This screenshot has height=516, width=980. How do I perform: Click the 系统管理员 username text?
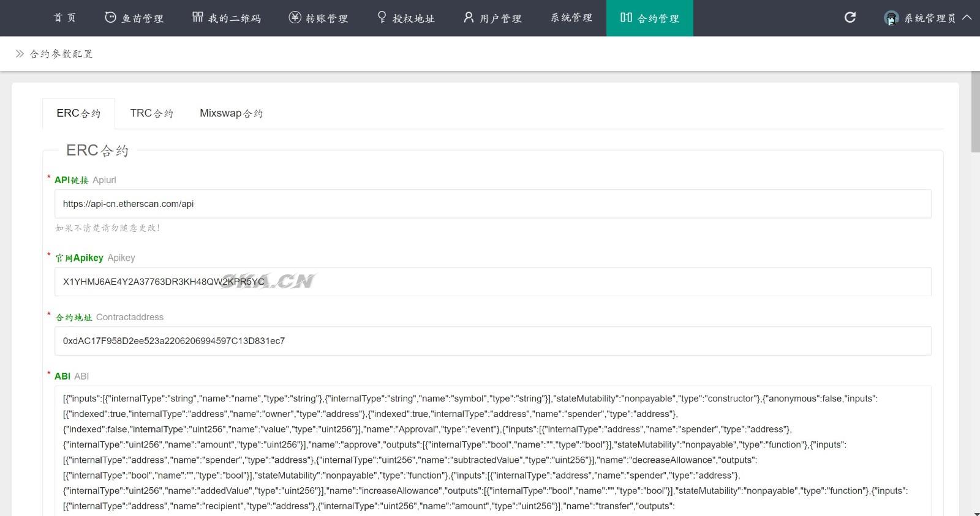point(930,18)
